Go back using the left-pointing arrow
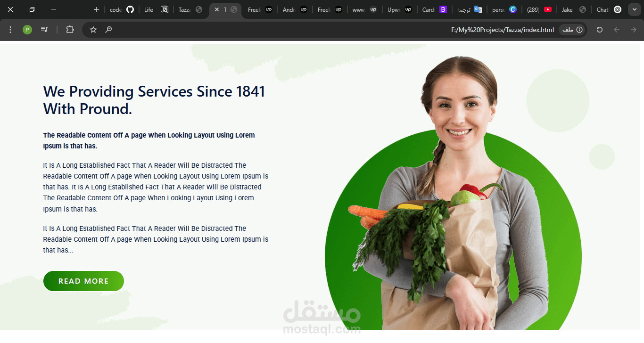The image size is (644, 343). (617, 30)
